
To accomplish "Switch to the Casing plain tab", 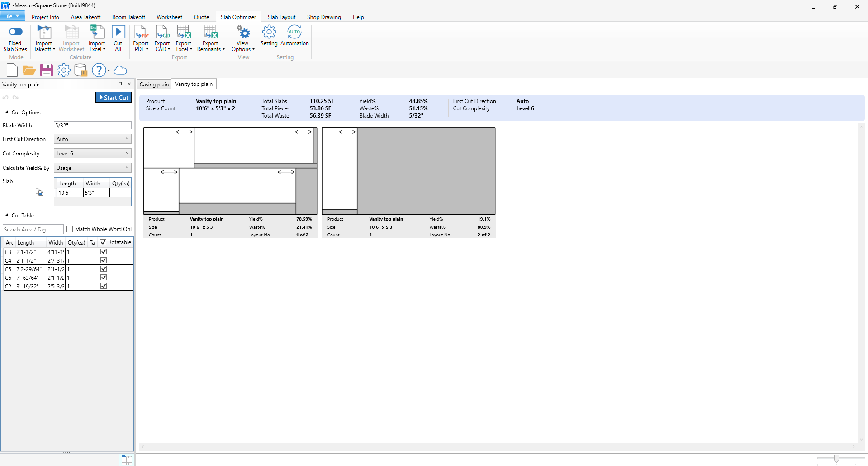I will click(154, 85).
